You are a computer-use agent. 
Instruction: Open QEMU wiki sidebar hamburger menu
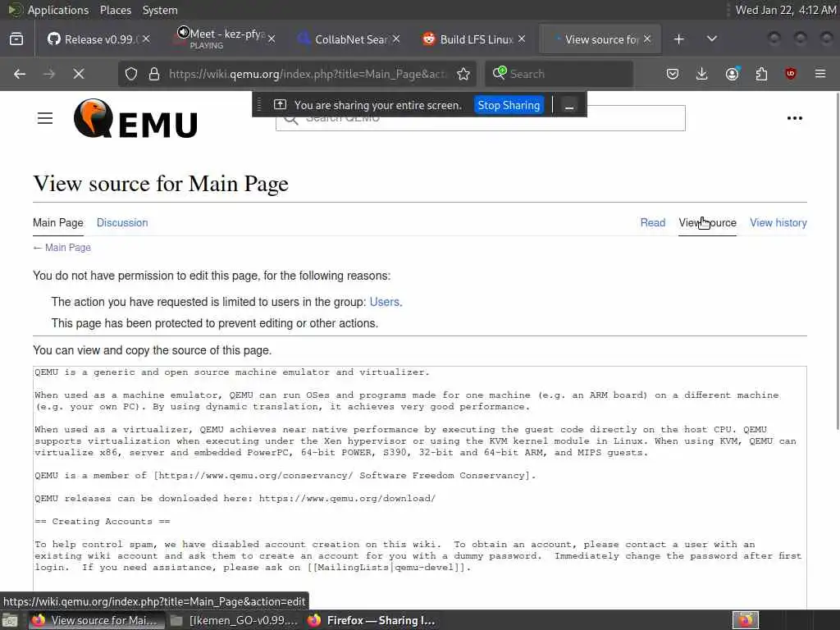(45, 118)
